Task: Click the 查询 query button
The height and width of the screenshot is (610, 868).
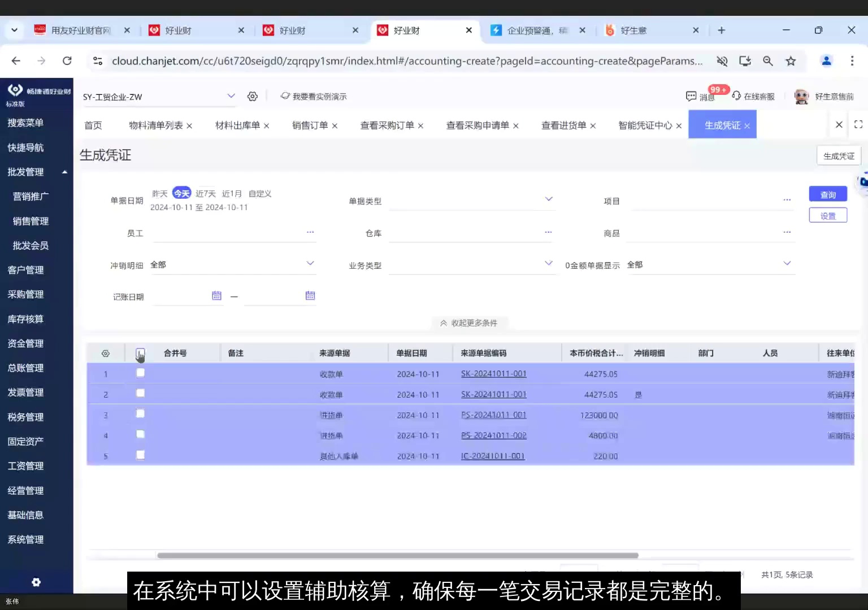Action: tap(827, 193)
